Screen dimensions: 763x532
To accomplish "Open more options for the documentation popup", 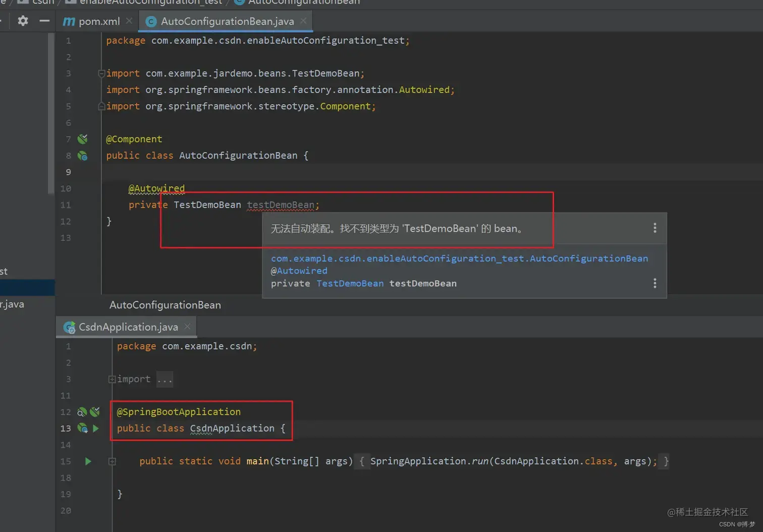I will pos(655,283).
